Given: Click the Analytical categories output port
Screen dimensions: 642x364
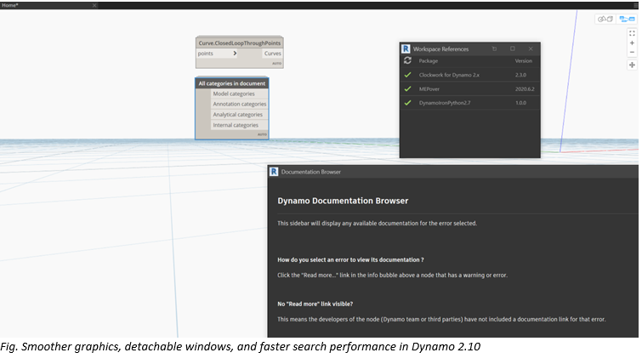Looking at the screenshot, I should click(240, 115).
